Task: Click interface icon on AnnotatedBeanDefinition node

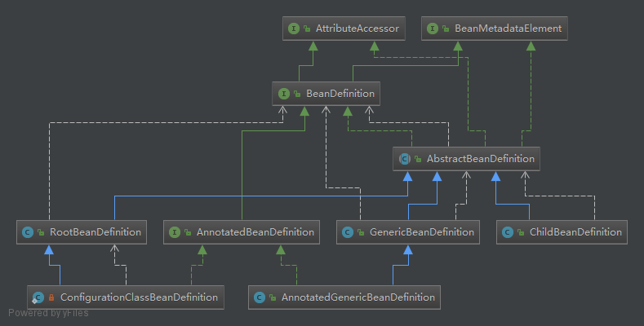Action: [175, 232]
